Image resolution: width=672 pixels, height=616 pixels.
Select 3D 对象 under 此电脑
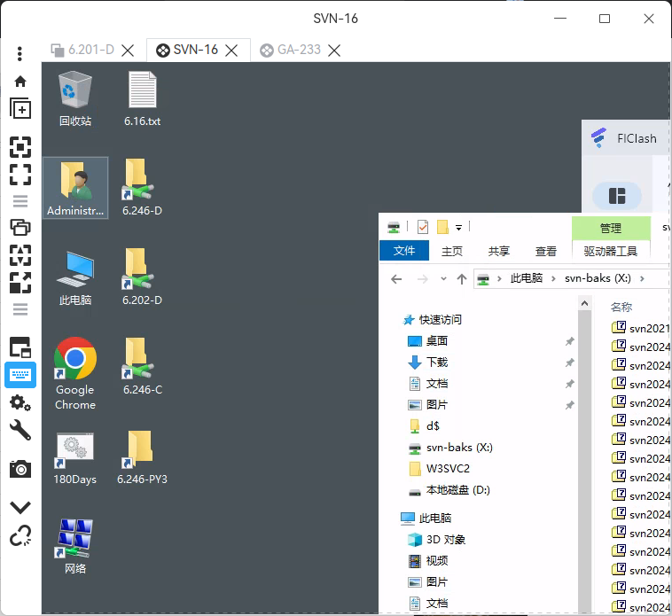(436, 540)
